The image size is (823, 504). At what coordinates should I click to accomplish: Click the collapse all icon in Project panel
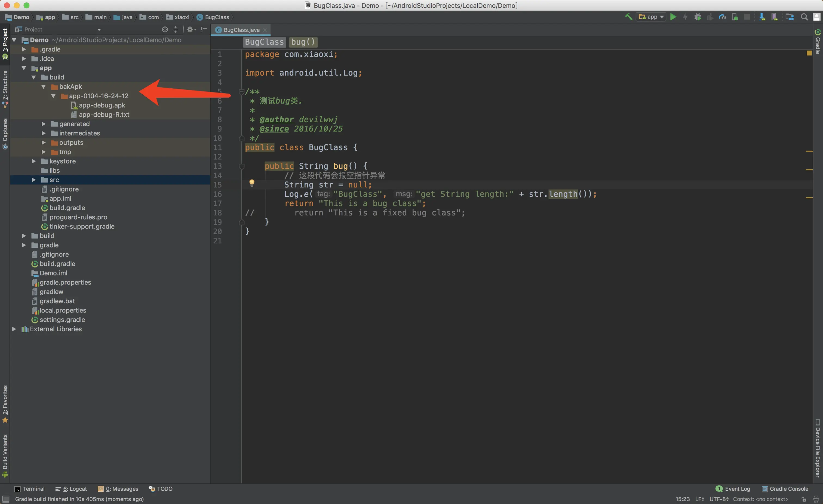[x=175, y=29]
